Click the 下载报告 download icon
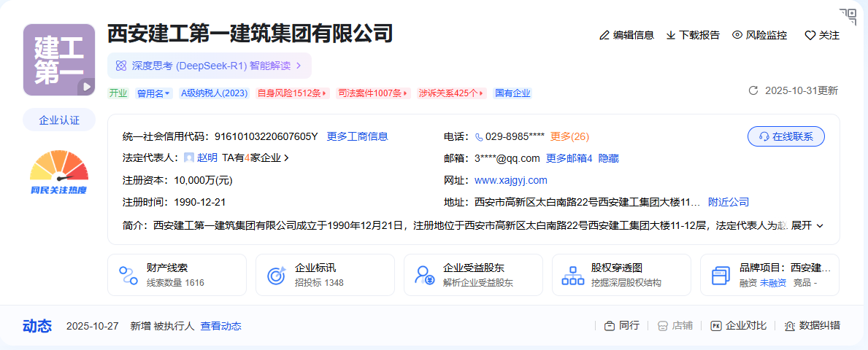Viewport: 868px width, 350px height. [x=670, y=36]
